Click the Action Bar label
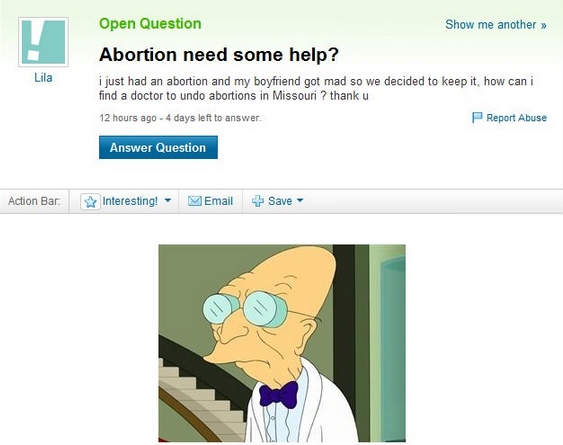563x445 pixels. click(x=34, y=201)
